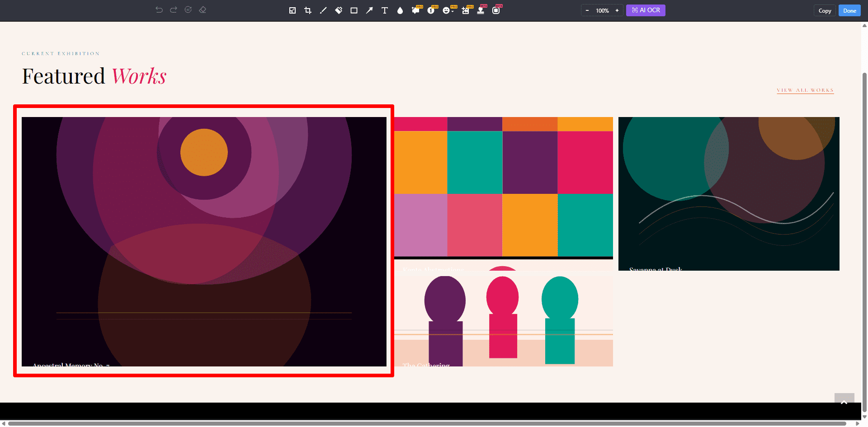
Task: Select the resize image tool
Action: [x=292, y=10]
